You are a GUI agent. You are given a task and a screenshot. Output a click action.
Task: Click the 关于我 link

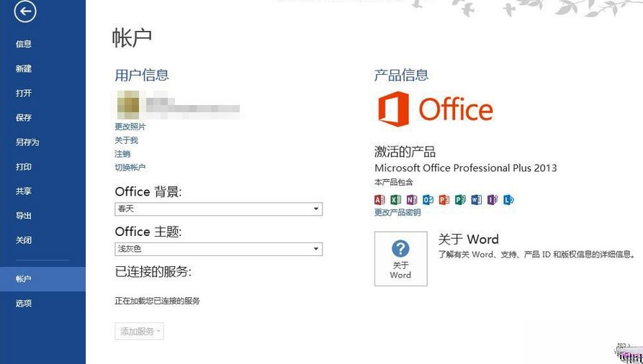pos(126,140)
